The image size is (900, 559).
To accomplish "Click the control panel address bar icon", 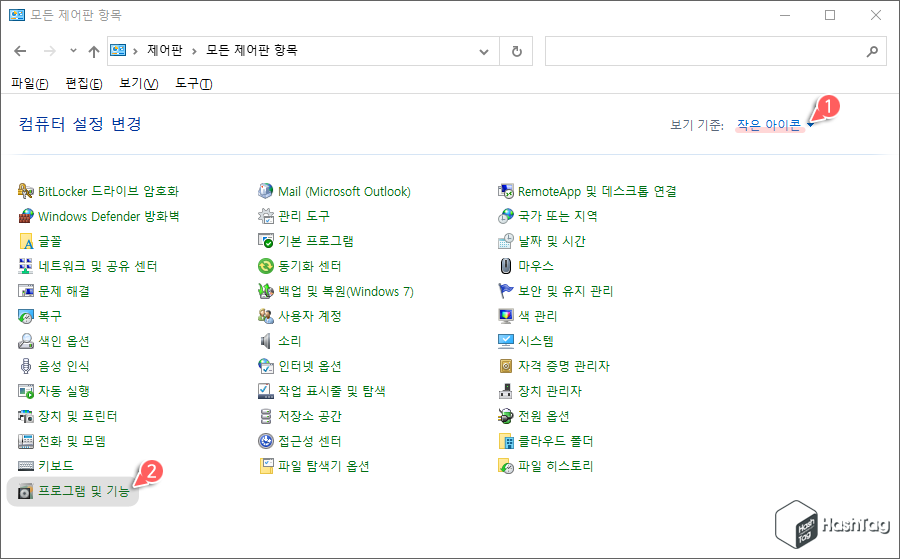I will 118,51.
